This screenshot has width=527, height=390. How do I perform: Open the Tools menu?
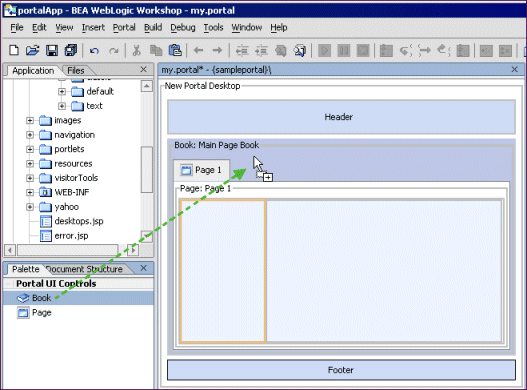[x=213, y=28]
